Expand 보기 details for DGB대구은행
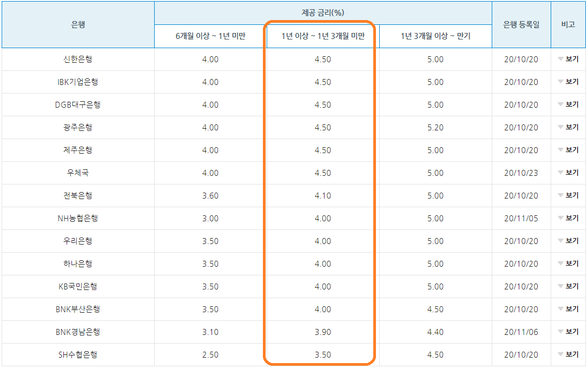The width and height of the screenshot is (588, 369). (x=569, y=104)
